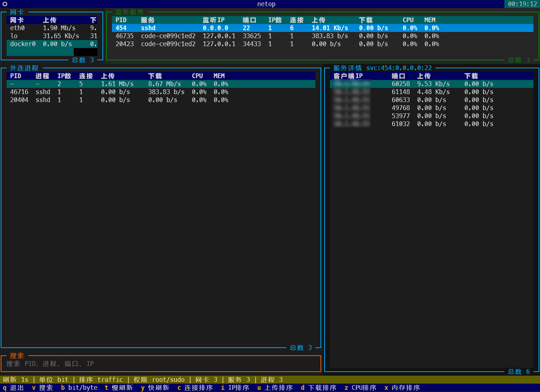The width and height of the screenshot is (540, 392).
Task: Click the 监听IP column header in services table
Action: pos(214,20)
